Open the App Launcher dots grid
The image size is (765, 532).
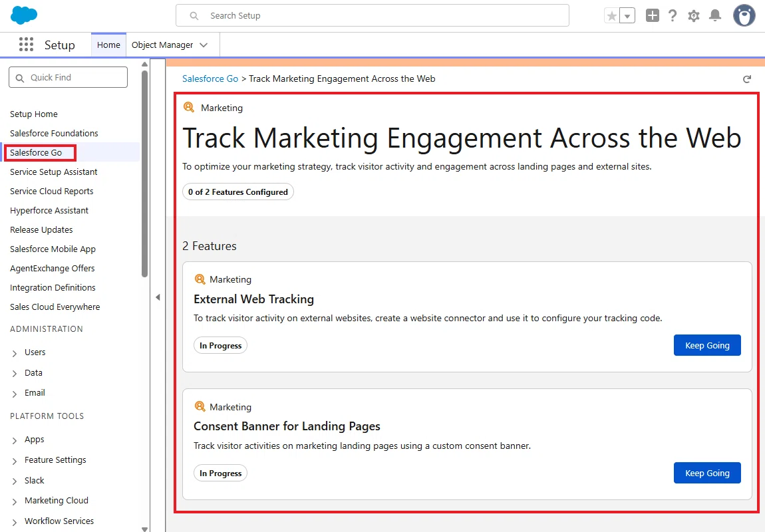point(27,45)
